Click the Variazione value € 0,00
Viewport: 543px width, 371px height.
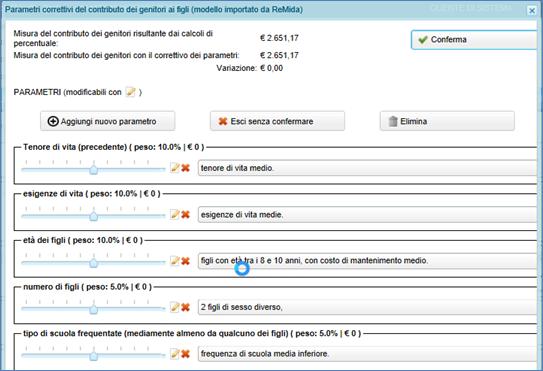[x=272, y=68]
